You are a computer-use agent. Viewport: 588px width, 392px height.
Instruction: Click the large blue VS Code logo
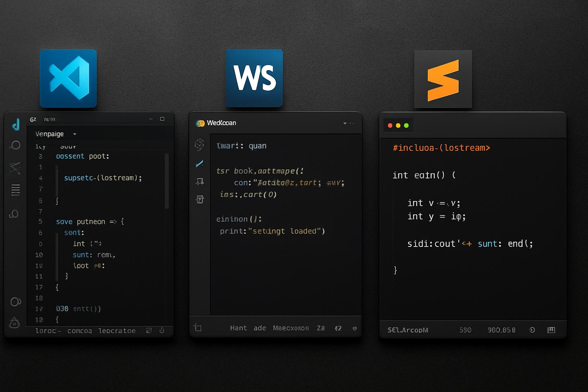pyautogui.click(x=68, y=78)
